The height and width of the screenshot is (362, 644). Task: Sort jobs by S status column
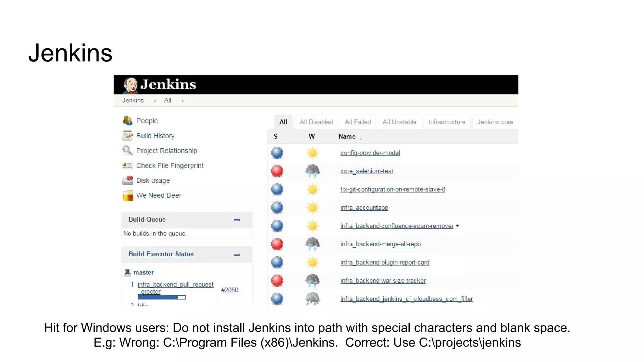pyautogui.click(x=275, y=136)
